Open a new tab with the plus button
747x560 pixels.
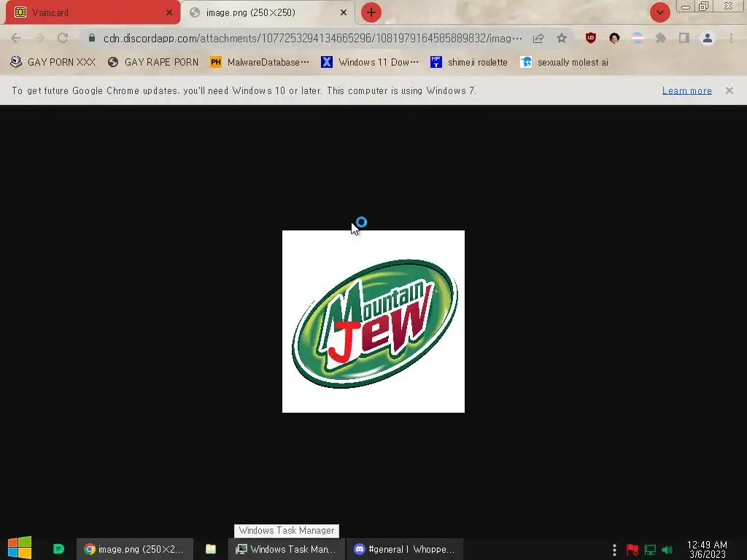(x=371, y=12)
